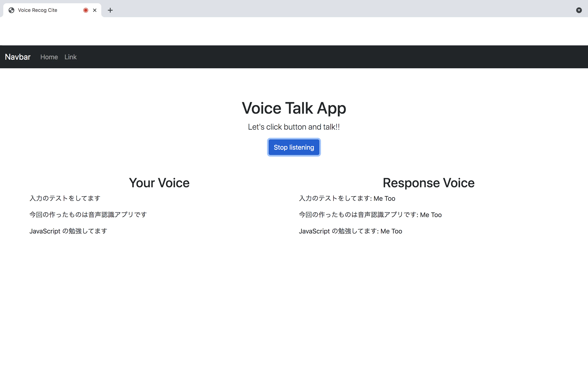Click the Stop listening button
The image size is (588, 368).
pyautogui.click(x=294, y=147)
